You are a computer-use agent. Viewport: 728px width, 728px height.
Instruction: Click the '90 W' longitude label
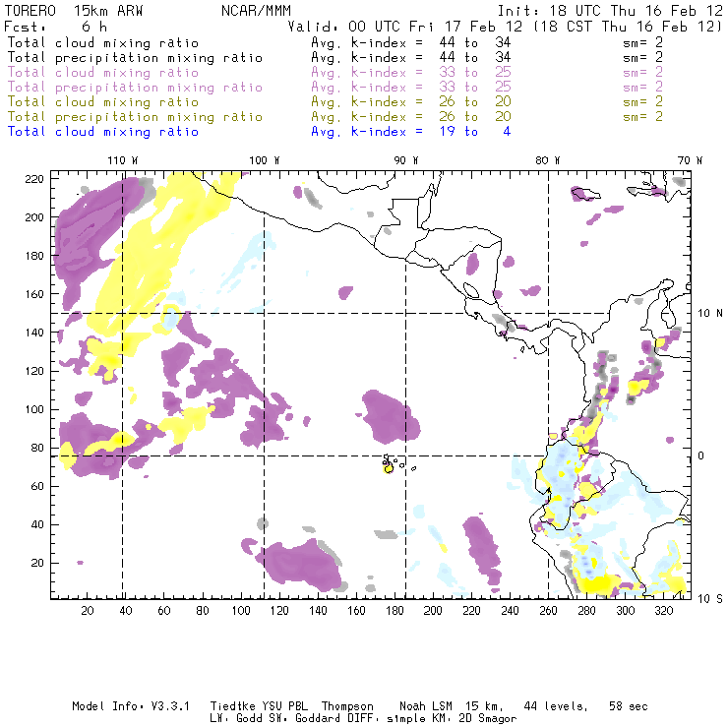406,160
